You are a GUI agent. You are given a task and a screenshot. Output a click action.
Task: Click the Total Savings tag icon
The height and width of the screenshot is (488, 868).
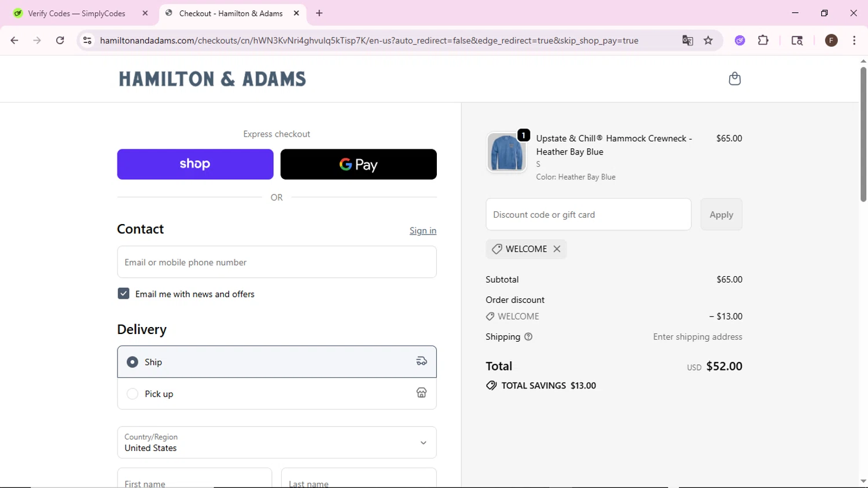pyautogui.click(x=491, y=386)
